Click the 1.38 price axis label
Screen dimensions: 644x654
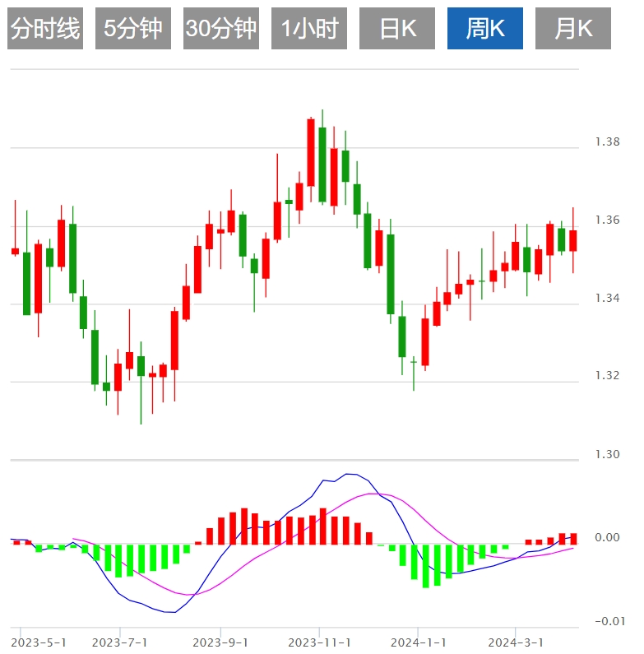(607, 141)
